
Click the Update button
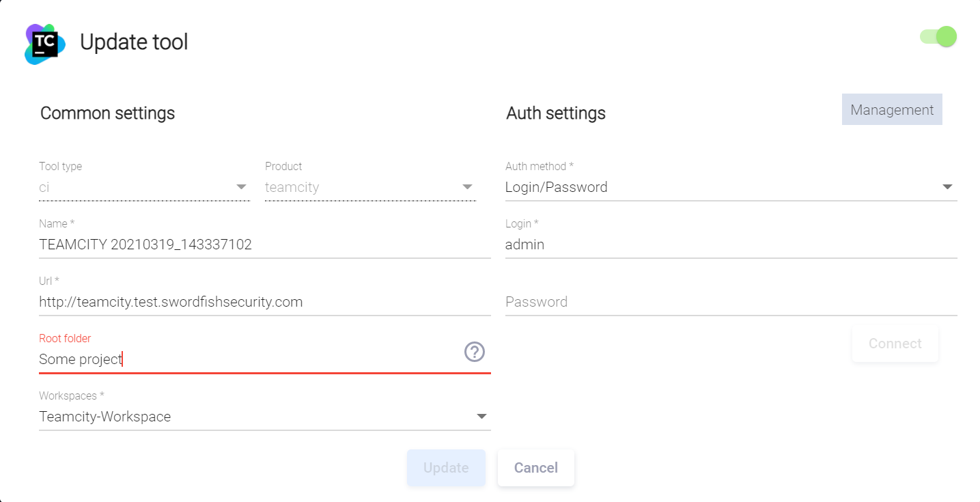(x=446, y=468)
